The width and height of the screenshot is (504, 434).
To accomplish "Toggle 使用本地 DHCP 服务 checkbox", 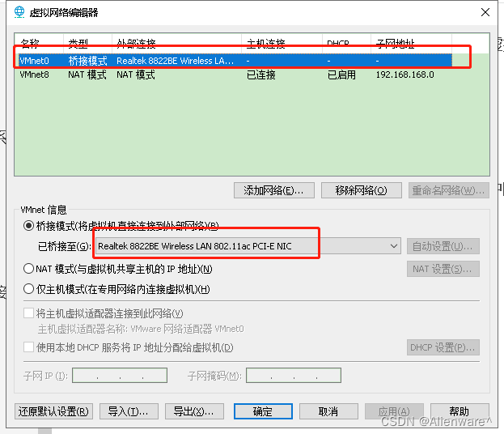I will click(x=28, y=347).
